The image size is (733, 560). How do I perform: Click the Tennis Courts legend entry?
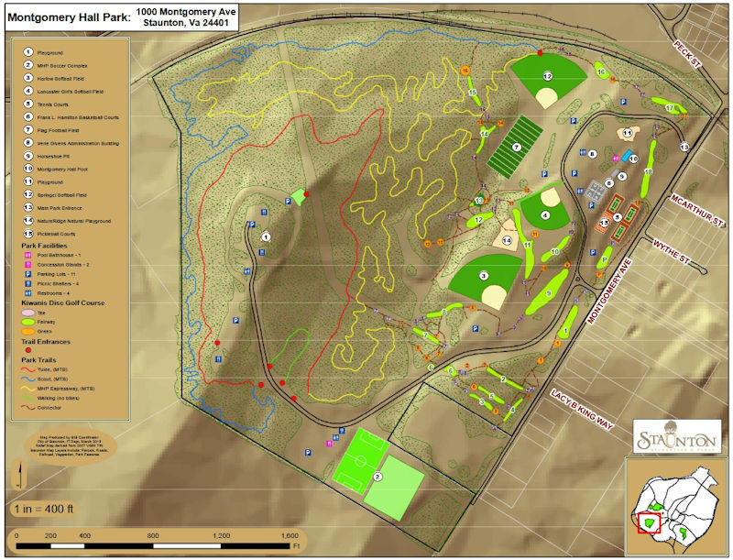pos(28,104)
